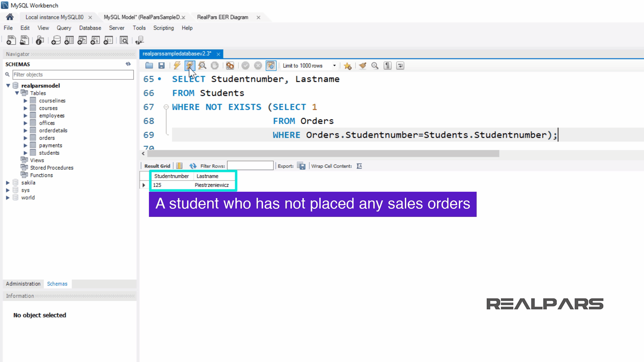The image size is (644, 362).
Task: Open the Workbench home screen icon
Action: click(x=10, y=17)
